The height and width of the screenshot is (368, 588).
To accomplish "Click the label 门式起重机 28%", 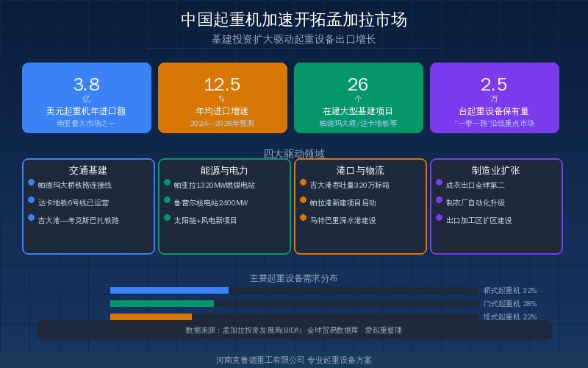I will [x=510, y=303].
